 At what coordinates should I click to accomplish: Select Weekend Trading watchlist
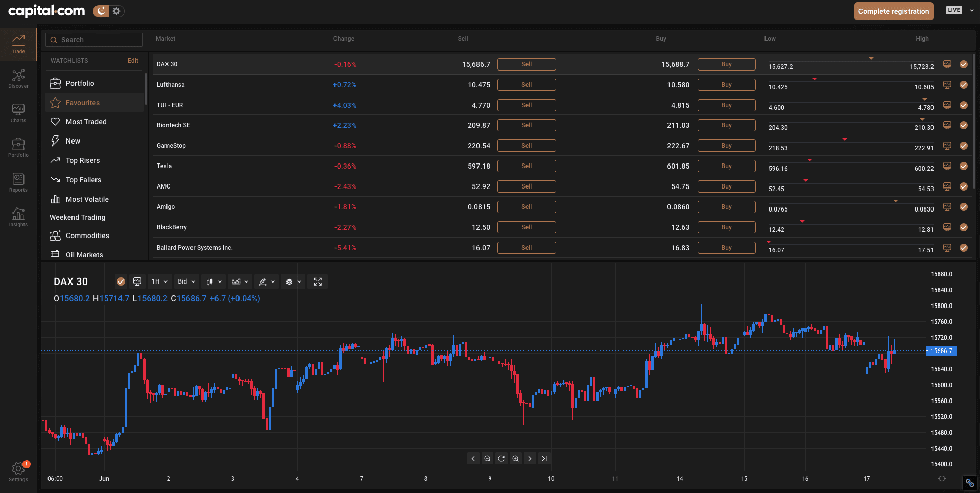[77, 217]
